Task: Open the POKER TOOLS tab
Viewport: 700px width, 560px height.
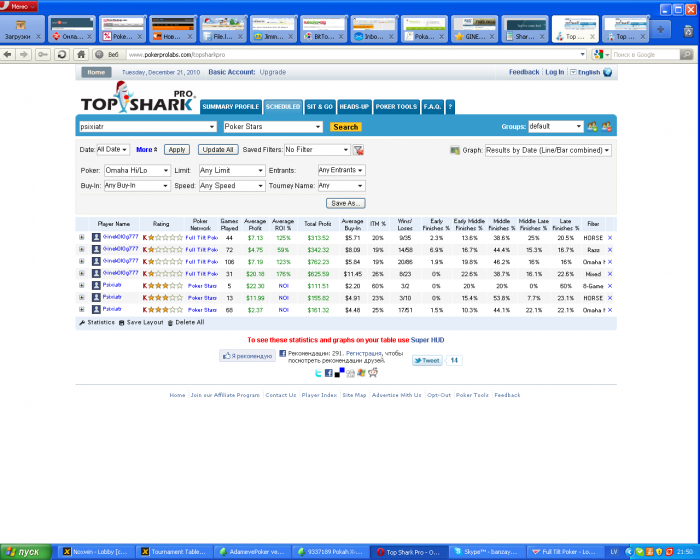Action: point(396,107)
